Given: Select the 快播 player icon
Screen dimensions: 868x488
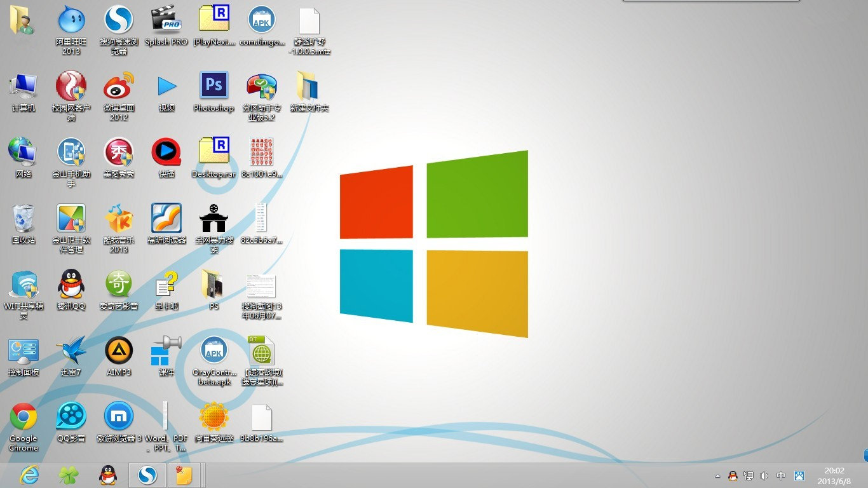Looking at the screenshot, I should (x=166, y=158).
